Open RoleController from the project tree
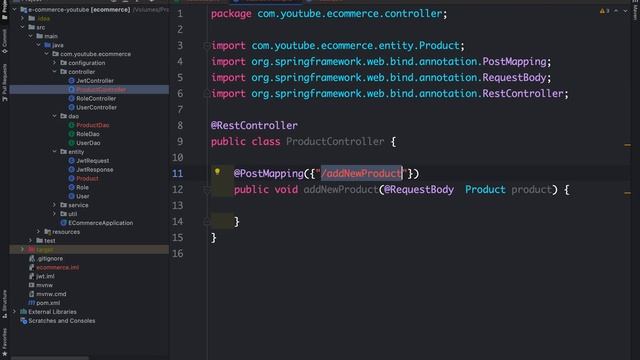 pyautogui.click(x=96, y=98)
